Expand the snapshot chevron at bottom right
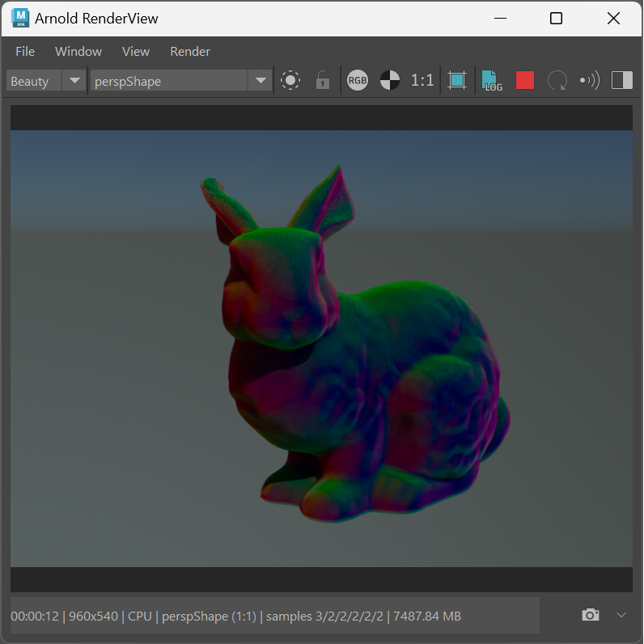Screen dimensions: 644x644 point(621,615)
